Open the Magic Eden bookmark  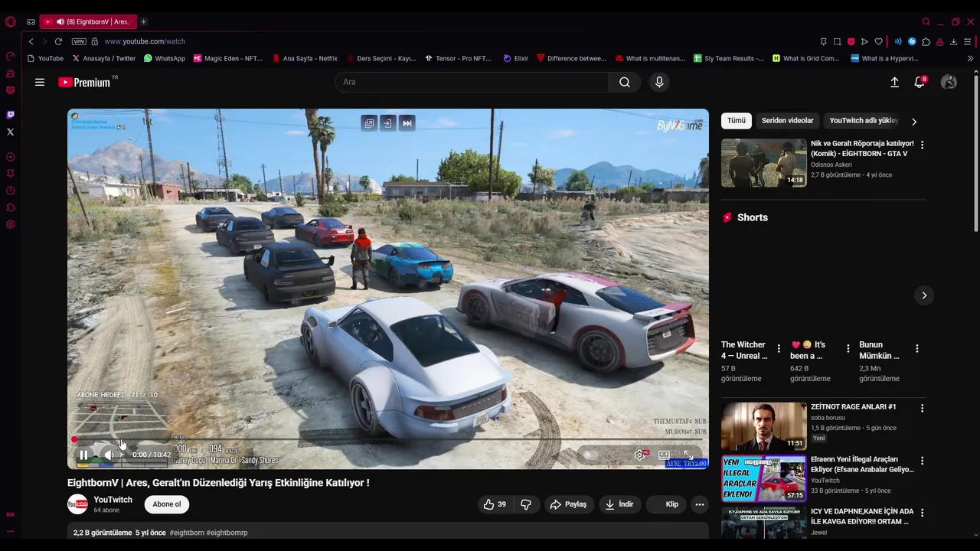point(227,58)
